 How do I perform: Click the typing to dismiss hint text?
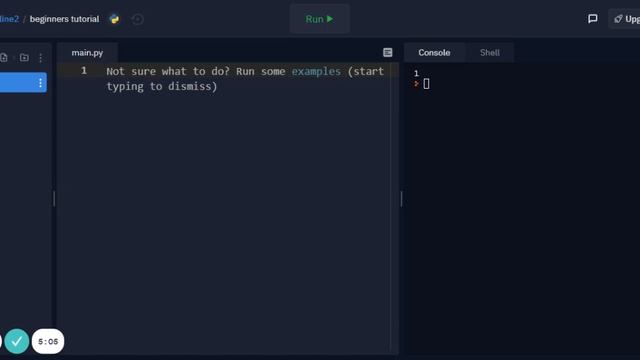pyautogui.click(x=162, y=87)
